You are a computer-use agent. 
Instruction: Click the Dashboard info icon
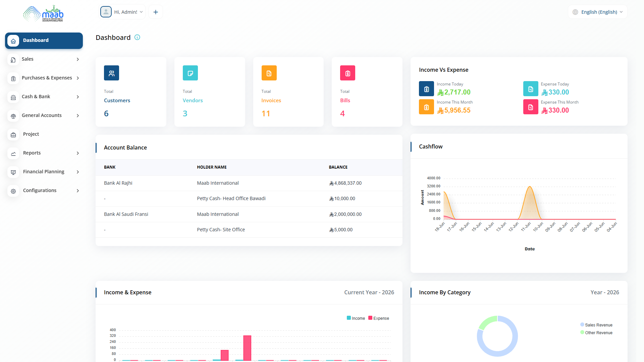137,37
